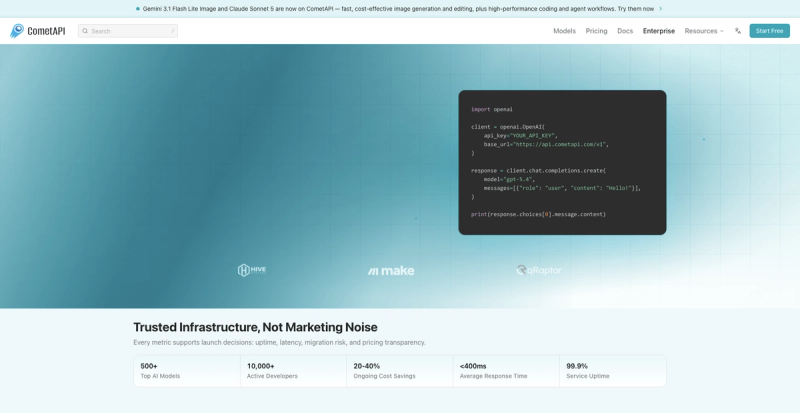Image resolution: width=800 pixels, height=413 pixels.
Task: Click the api_key line in code sample
Action: (x=520, y=136)
